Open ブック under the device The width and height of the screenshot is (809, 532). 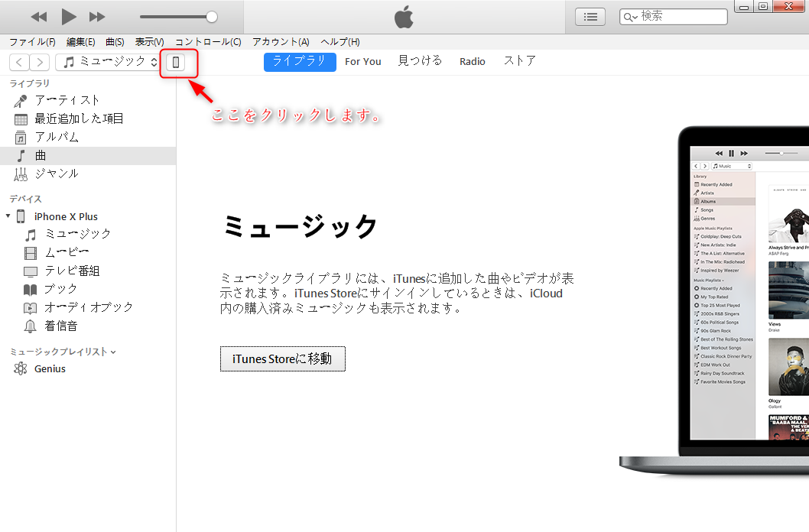click(61, 289)
